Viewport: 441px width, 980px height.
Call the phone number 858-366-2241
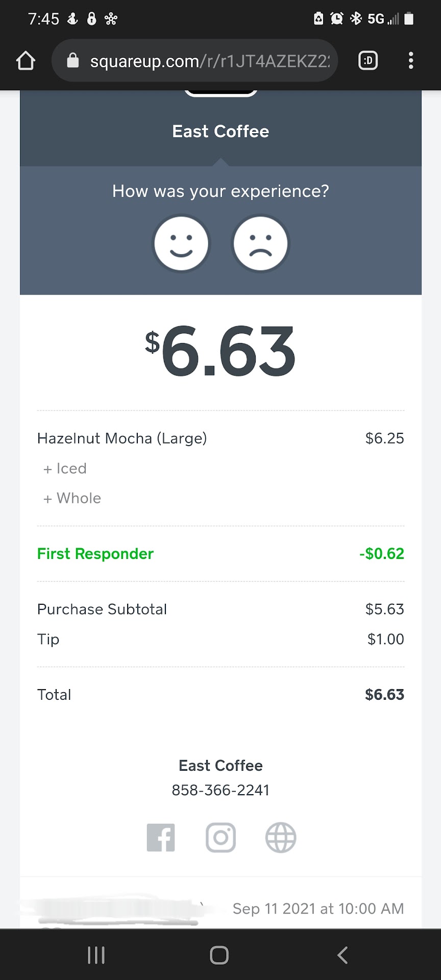(220, 790)
